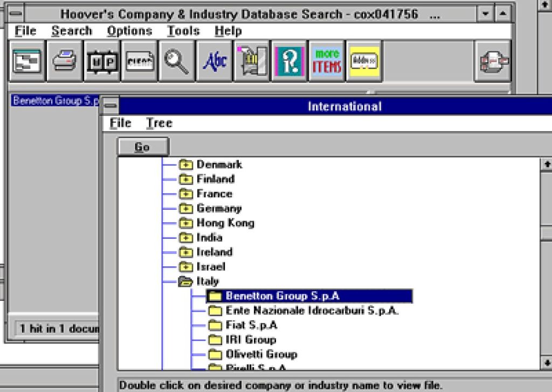Click the more ITEMS toolbar icon

click(x=326, y=61)
